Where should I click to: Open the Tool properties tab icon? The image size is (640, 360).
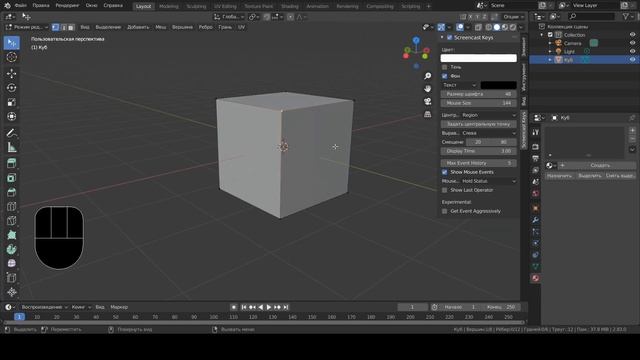click(x=536, y=132)
